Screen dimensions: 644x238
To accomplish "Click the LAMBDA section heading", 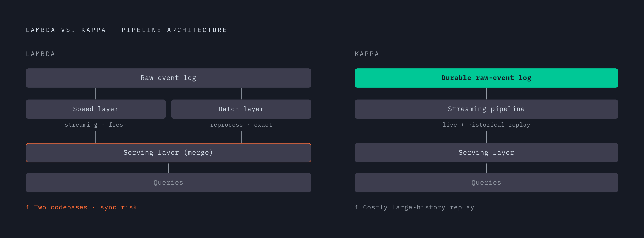I will click(40, 54).
